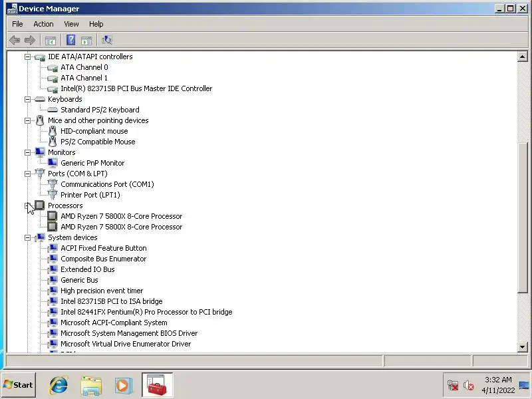Image resolution: width=532 pixels, height=399 pixels.
Task: Open Internet Explorer from the taskbar
Action: pos(59,385)
